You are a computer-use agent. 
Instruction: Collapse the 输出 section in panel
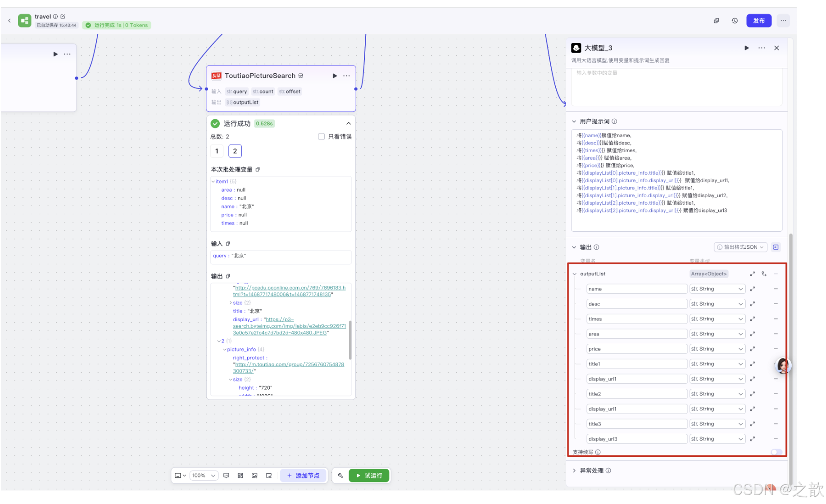point(574,247)
